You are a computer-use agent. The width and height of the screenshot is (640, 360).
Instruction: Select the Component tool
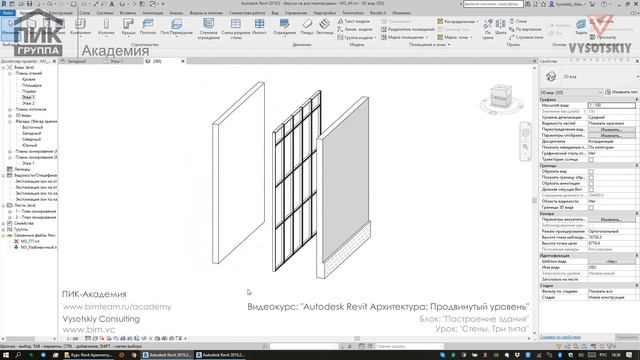coord(80,27)
